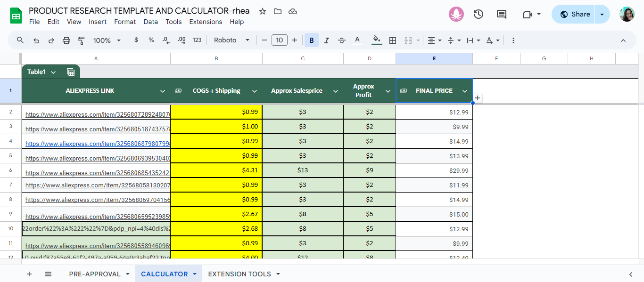Screen dimensions: 644x282
Task: Open the Roboto font dropdown
Action: click(231, 40)
